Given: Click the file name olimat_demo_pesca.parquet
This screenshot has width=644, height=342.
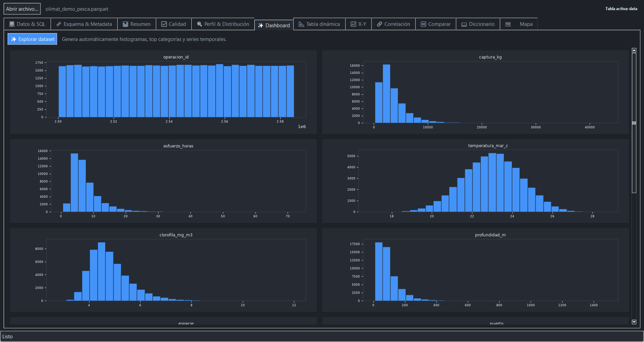Looking at the screenshot, I should [x=77, y=9].
